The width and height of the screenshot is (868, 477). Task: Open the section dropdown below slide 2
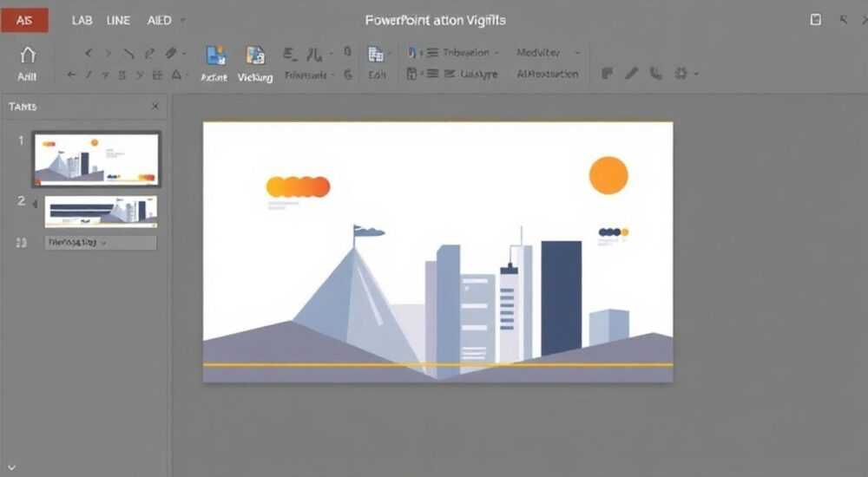click(101, 242)
